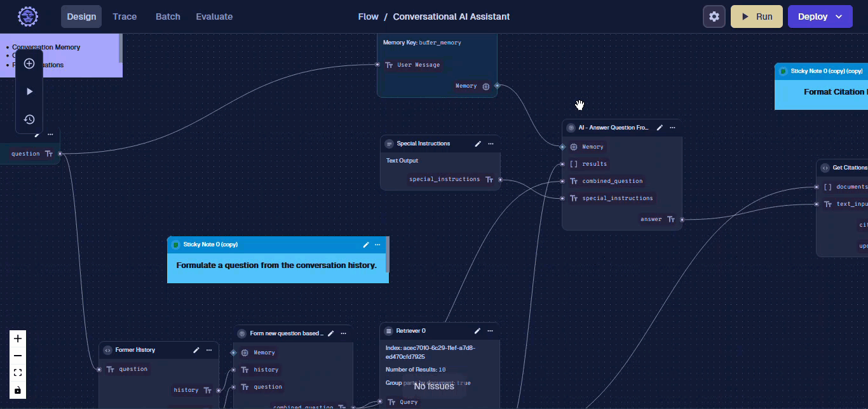868x409 pixels.
Task: Open the Batch tab
Action: [x=168, y=17]
